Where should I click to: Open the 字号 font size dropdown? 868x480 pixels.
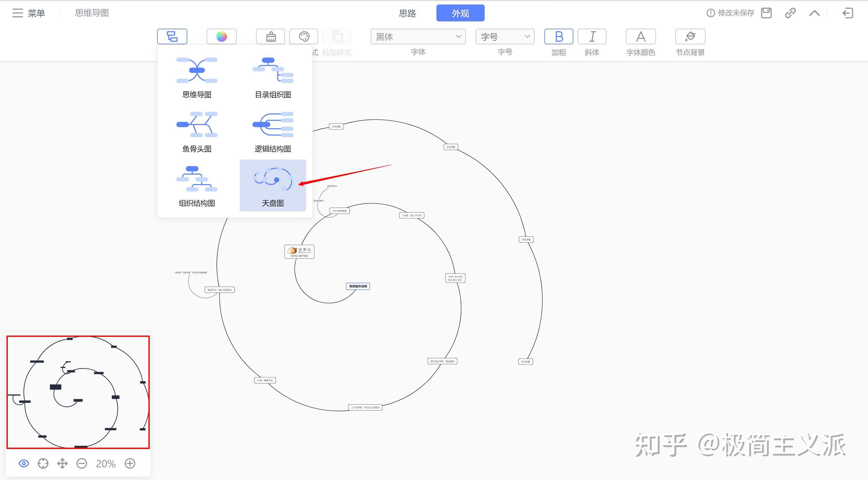pyautogui.click(x=505, y=36)
